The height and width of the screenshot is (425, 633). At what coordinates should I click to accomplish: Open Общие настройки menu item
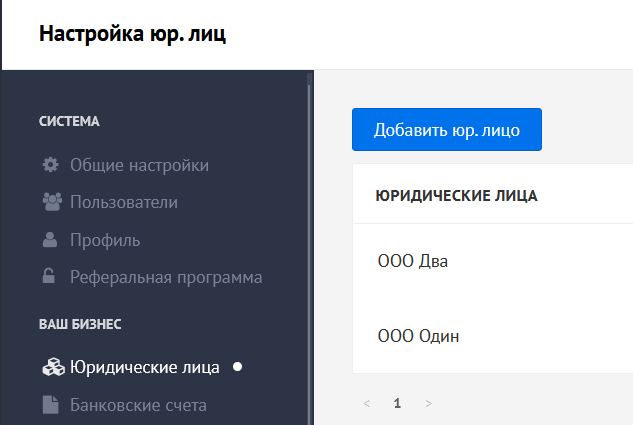[x=139, y=165]
